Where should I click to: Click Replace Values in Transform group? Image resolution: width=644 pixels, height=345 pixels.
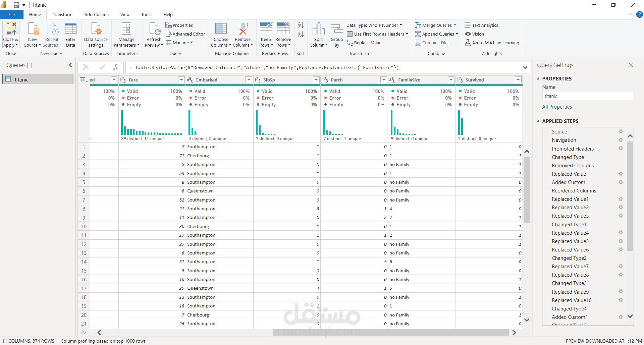click(x=365, y=43)
